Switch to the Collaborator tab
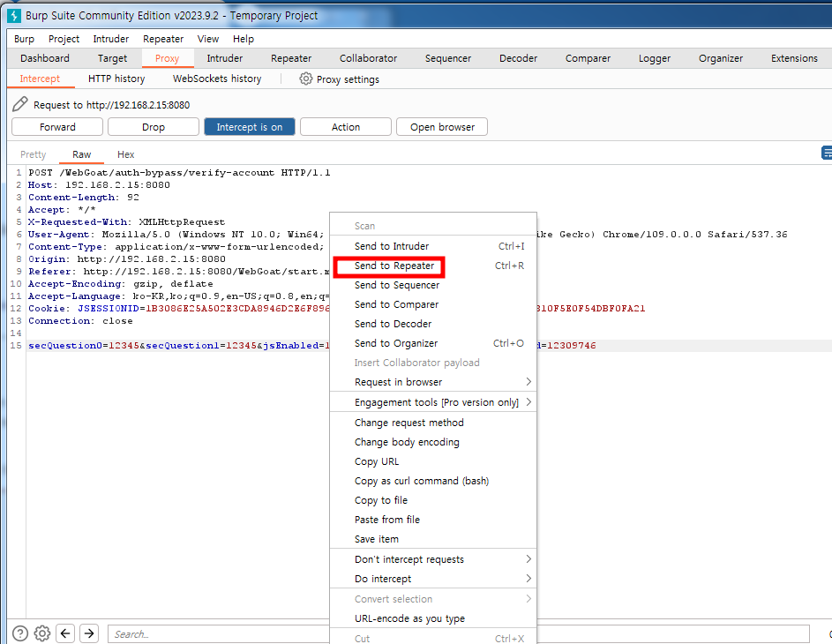 click(368, 58)
